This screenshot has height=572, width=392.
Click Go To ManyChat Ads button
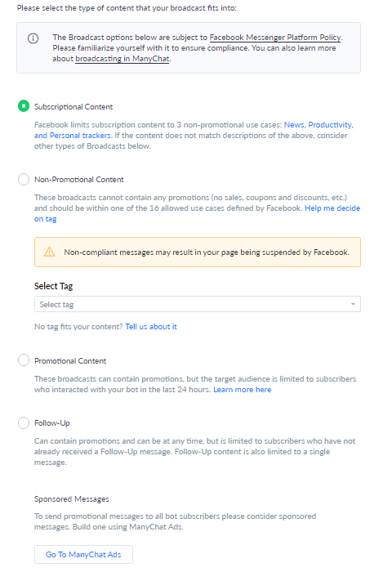point(83,555)
